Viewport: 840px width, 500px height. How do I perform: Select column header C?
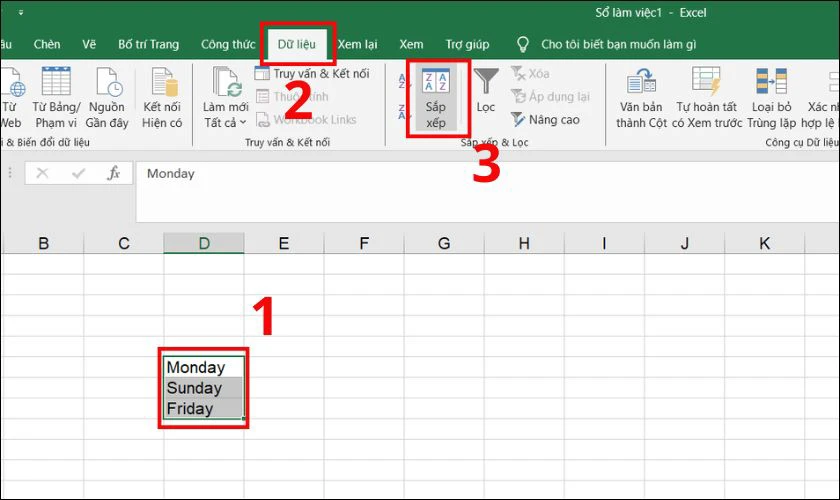point(124,243)
